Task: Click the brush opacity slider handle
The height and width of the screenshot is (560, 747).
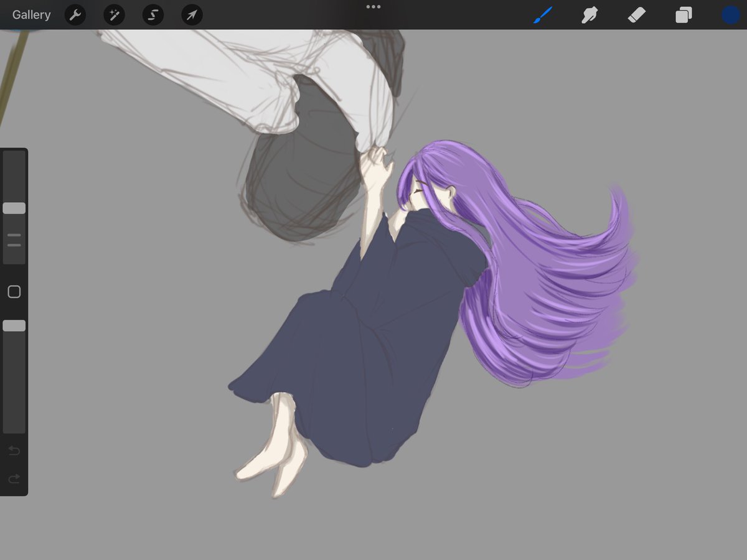Action: click(x=14, y=325)
